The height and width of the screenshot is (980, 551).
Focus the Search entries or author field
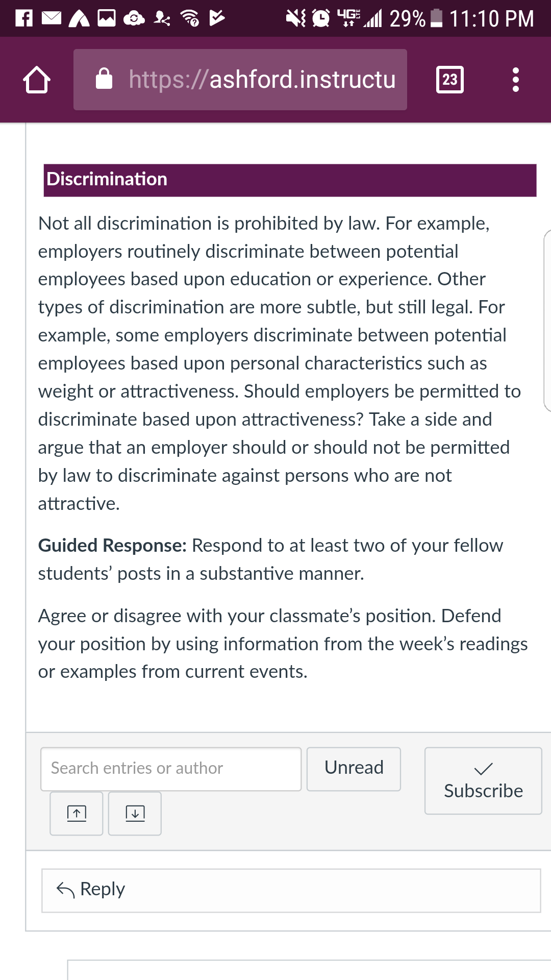[171, 769]
